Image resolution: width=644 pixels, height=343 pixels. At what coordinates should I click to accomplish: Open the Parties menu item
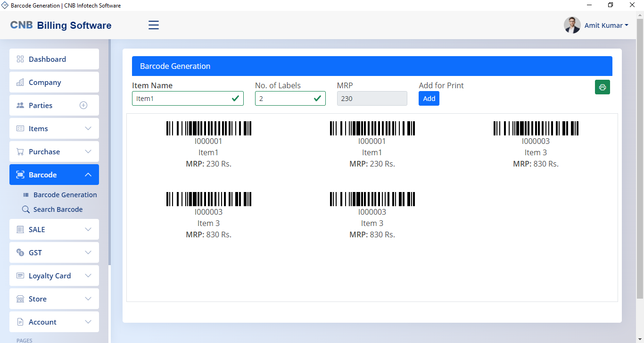click(54, 105)
